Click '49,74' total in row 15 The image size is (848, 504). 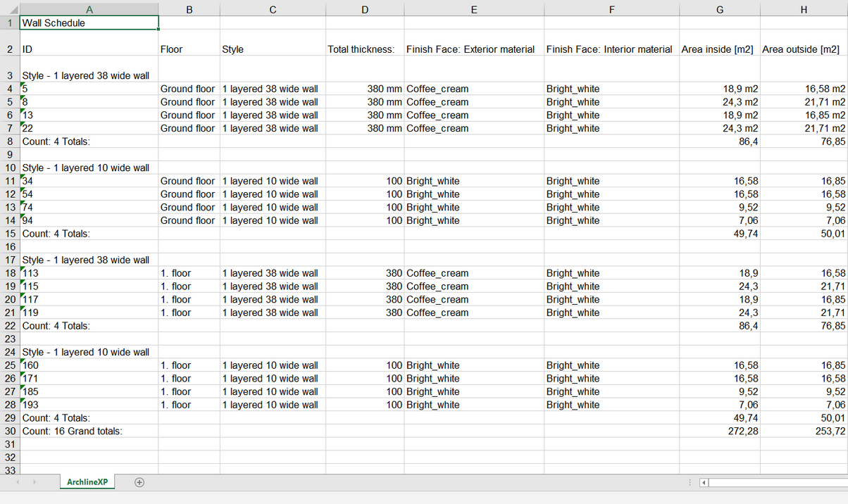point(720,234)
